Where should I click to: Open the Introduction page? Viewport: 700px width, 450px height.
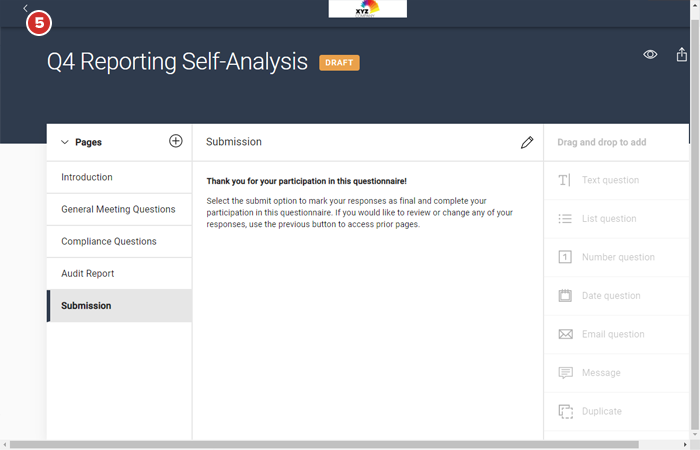[87, 177]
